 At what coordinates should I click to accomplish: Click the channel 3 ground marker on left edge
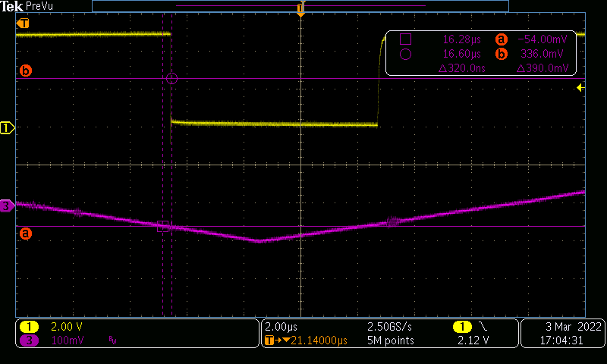pos(7,206)
